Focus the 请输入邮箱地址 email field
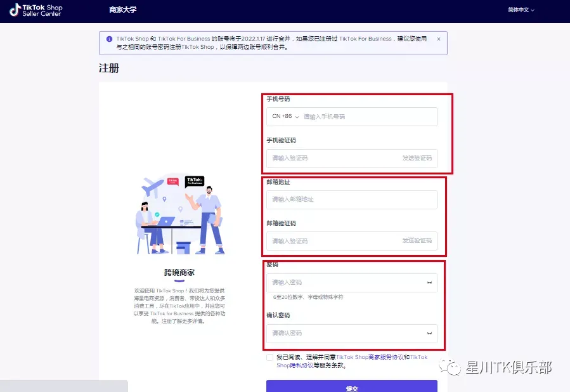This screenshot has width=570, height=392. point(351,199)
